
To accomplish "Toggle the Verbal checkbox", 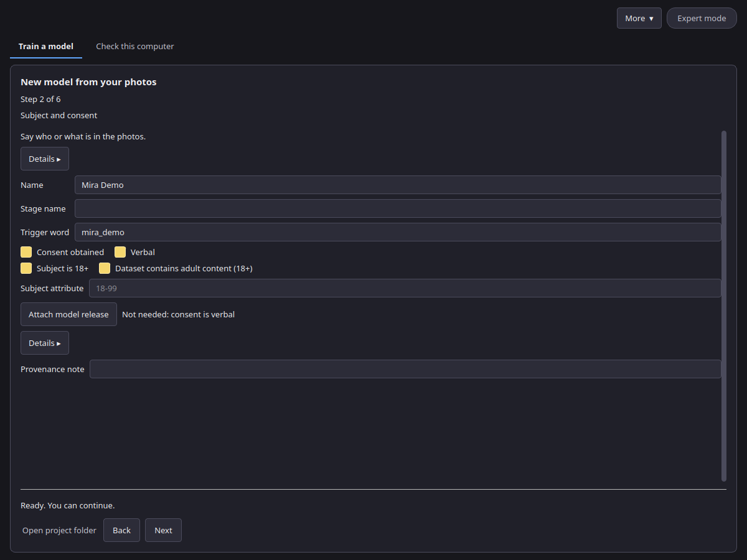I will (120, 252).
